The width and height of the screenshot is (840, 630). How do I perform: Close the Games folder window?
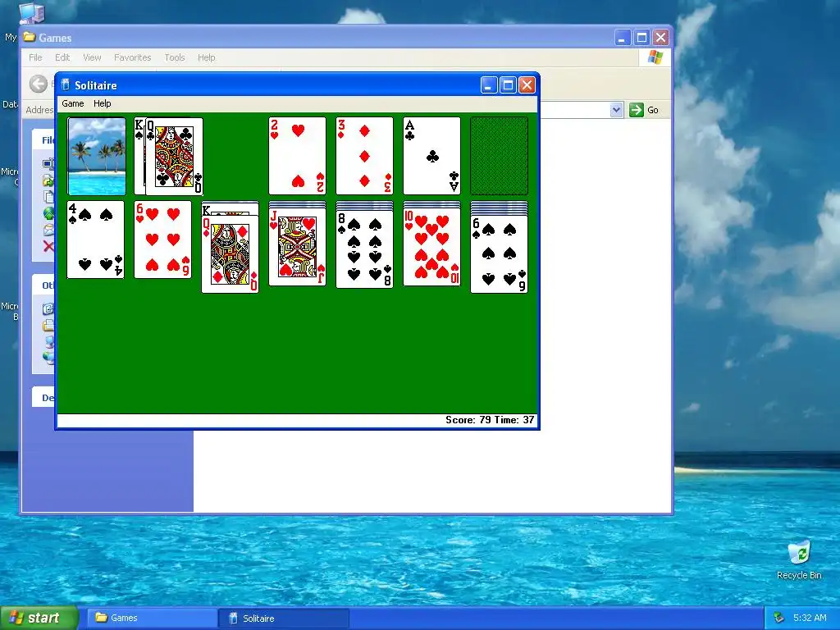tap(660, 38)
